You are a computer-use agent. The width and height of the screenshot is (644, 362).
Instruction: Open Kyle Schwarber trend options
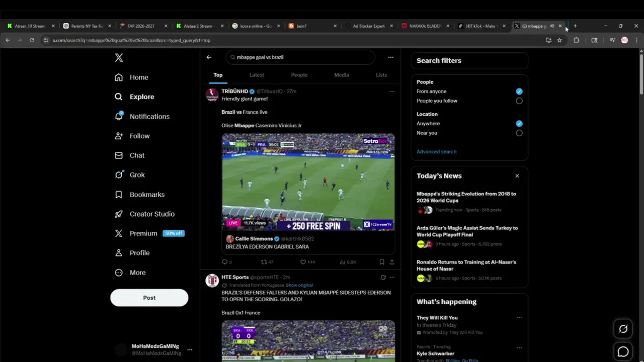[519, 347]
